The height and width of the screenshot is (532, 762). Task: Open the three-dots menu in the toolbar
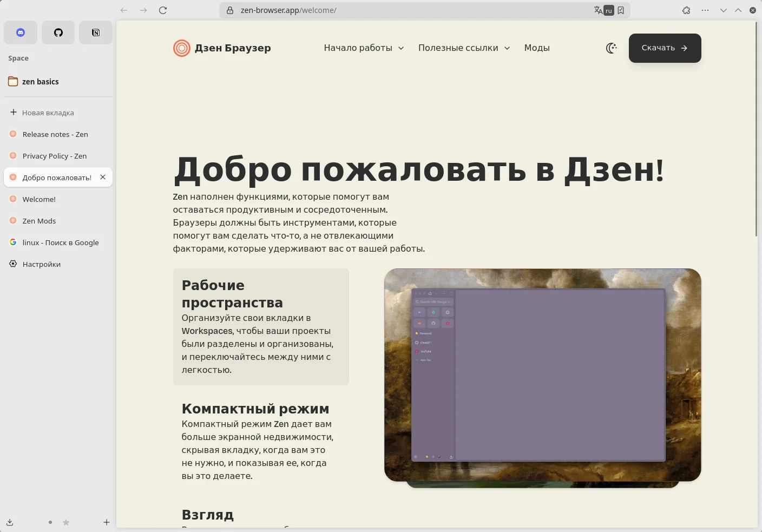tap(705, 10)
